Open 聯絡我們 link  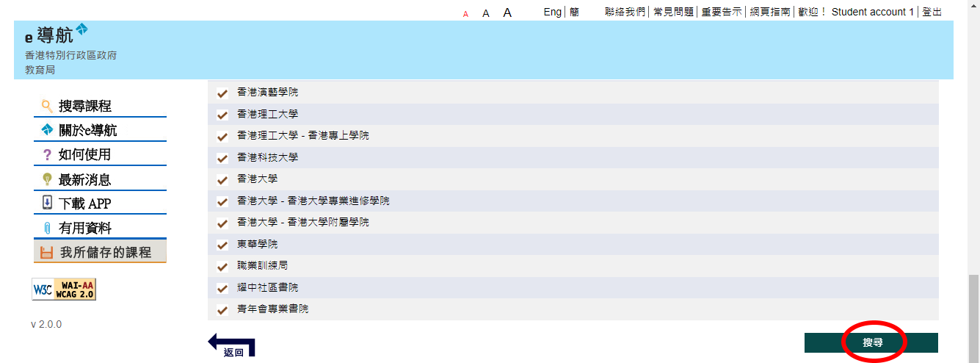625,12
